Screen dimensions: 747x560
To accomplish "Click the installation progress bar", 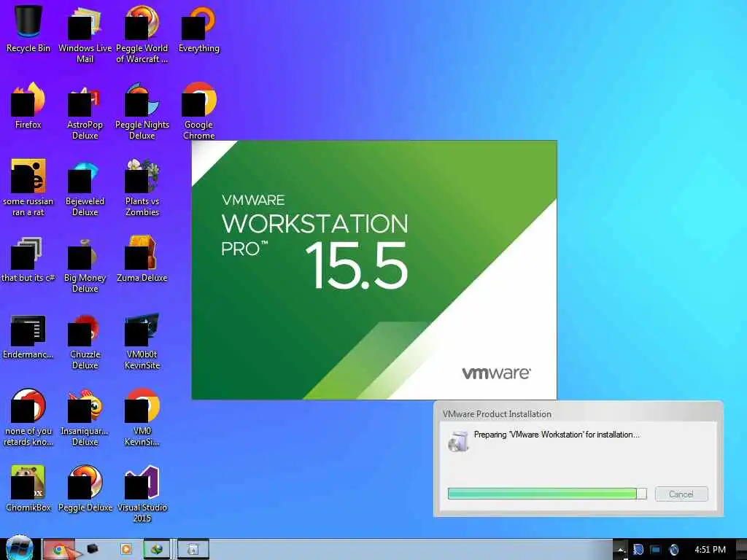I will 547,494.
